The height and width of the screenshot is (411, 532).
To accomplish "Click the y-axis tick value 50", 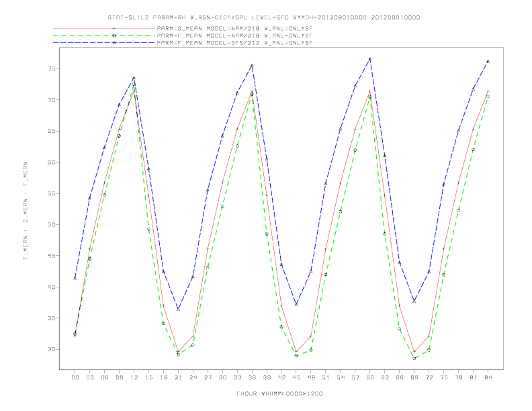I will (52, 225).
